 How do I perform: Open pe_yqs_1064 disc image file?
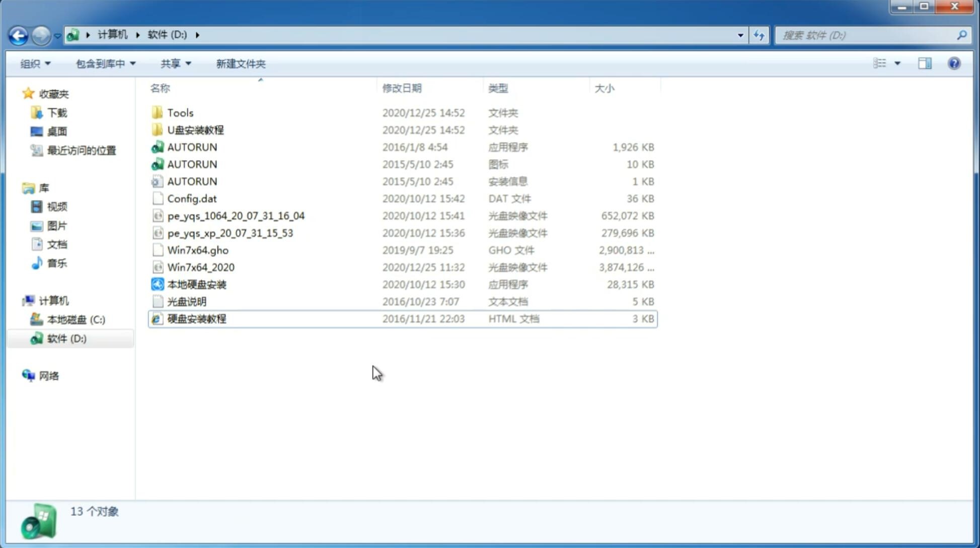pos(236,216)
